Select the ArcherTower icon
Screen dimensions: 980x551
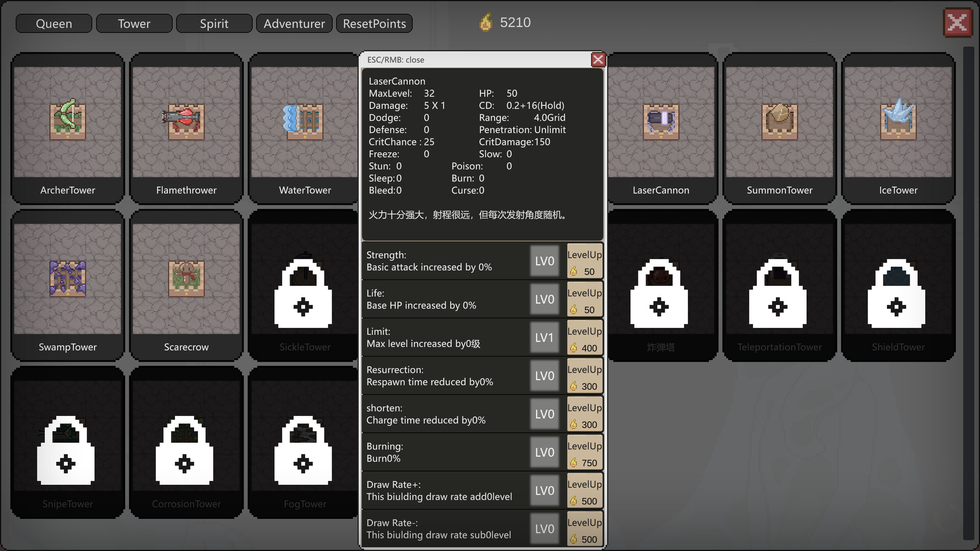point(67,121)
